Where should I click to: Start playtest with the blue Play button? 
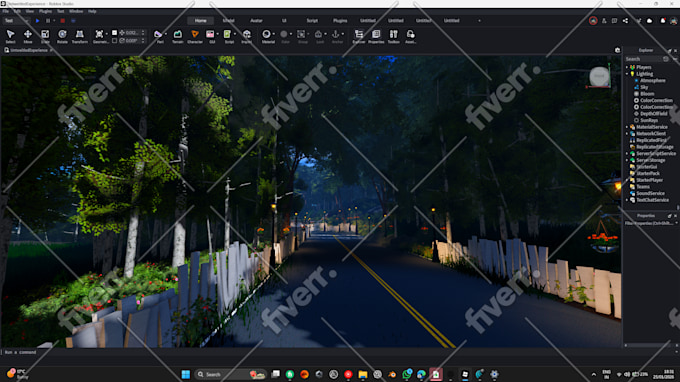pyautogui.click(x=37, y=20)
